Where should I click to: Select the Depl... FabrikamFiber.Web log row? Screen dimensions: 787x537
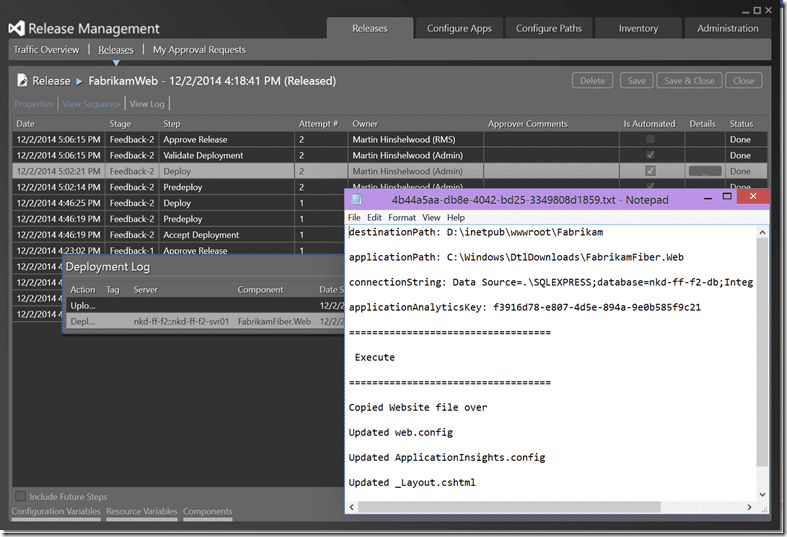[205, 321]
